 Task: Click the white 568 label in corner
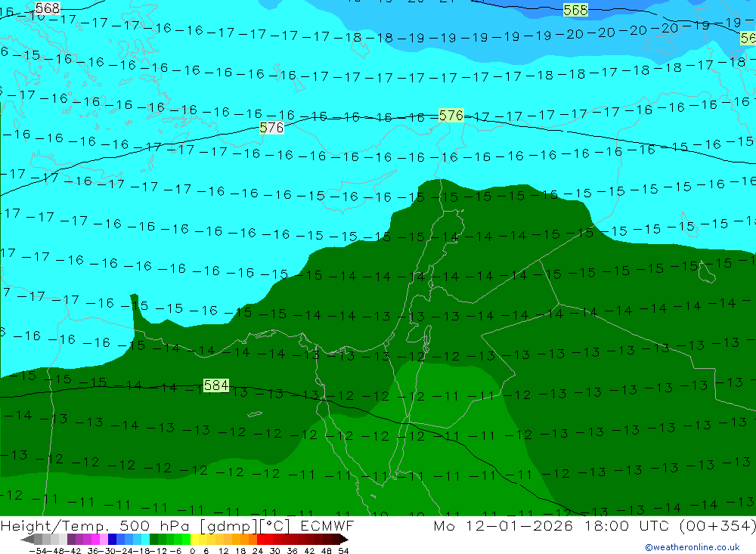click(48, 8)
